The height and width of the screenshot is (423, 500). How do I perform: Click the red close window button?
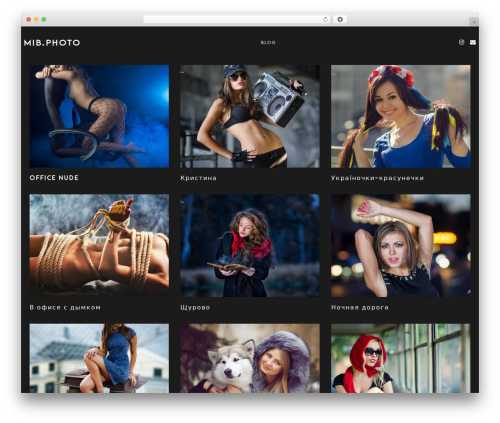tap(29, 19)
